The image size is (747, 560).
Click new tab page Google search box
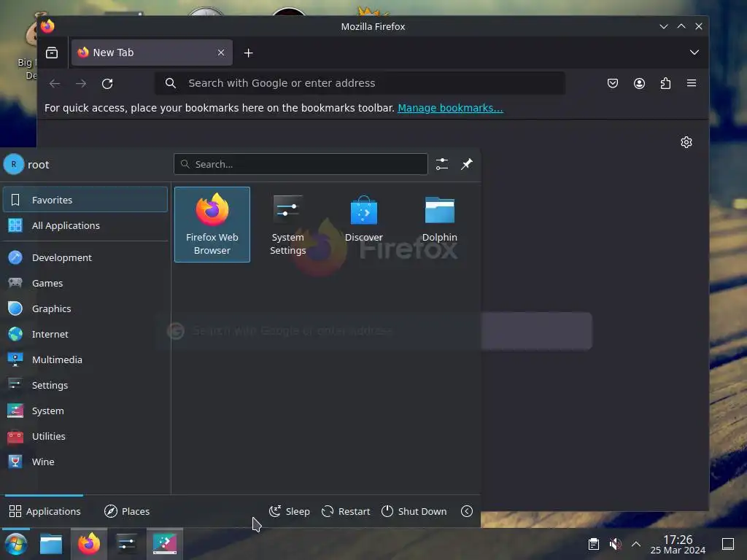pos(374,331)
